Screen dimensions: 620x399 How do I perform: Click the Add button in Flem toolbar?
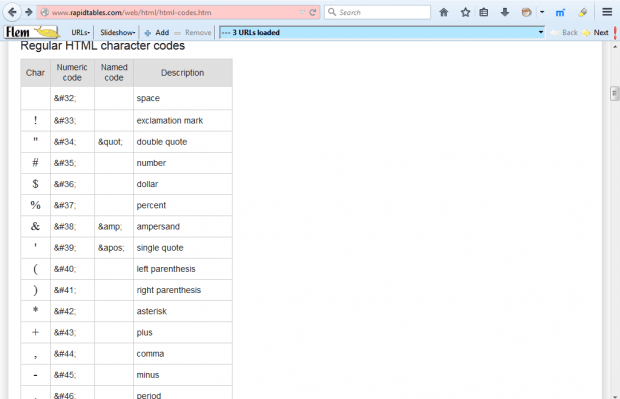click(157, 32)
